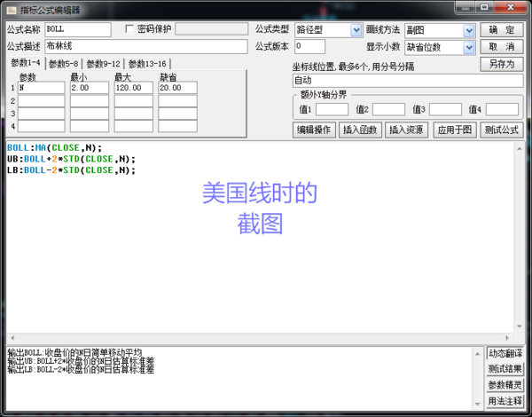532x417 pixels.
Task: Select the 参数9-12 tab
Action: point(103,64)
